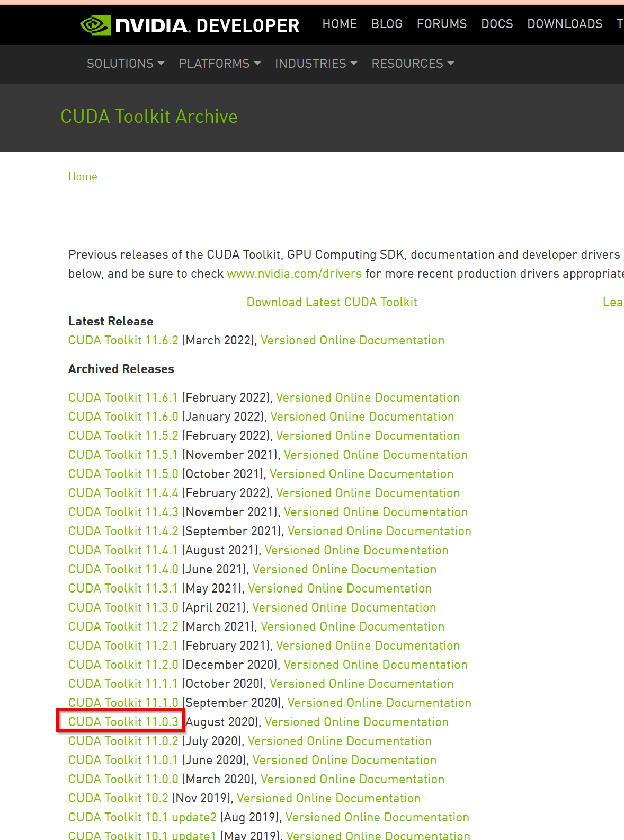Open CUDA Toolkit 11.6.0 link
The image size is (624, 840).
coord(123,417)
